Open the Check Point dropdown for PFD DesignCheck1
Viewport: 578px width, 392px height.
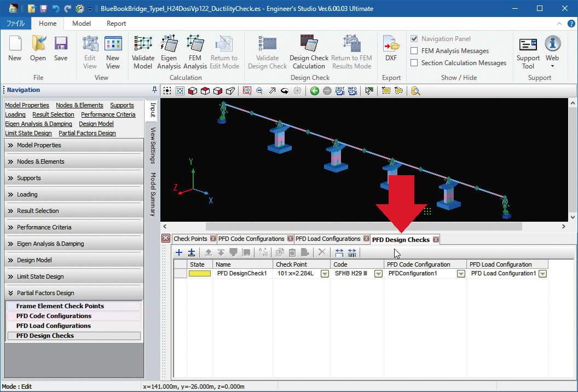coord(325,274)
